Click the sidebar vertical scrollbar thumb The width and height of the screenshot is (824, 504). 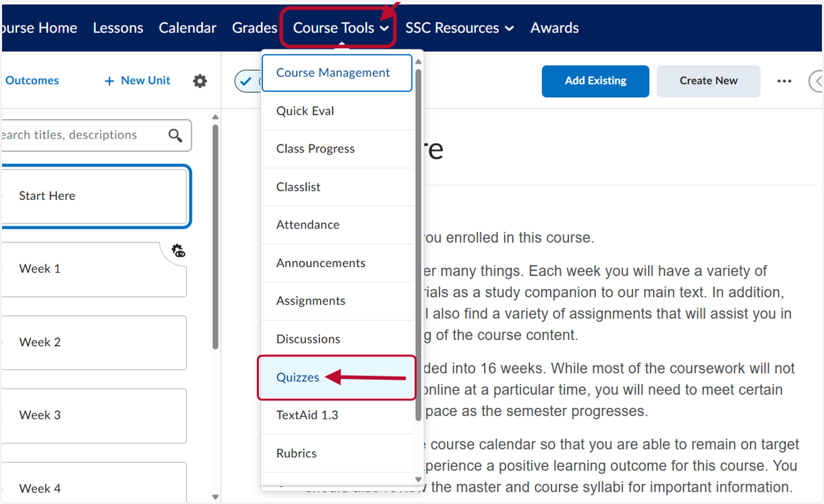(x=215, y=236)
